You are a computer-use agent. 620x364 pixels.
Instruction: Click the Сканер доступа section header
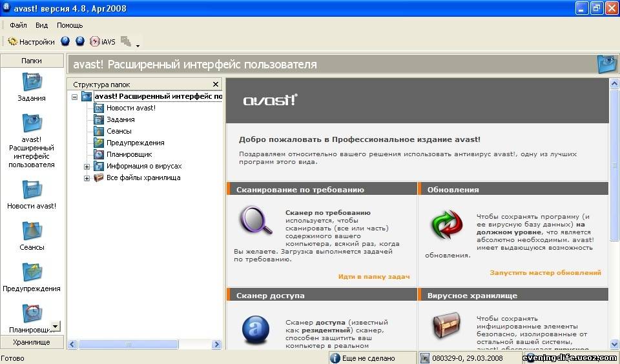click(x=322, y=295)
